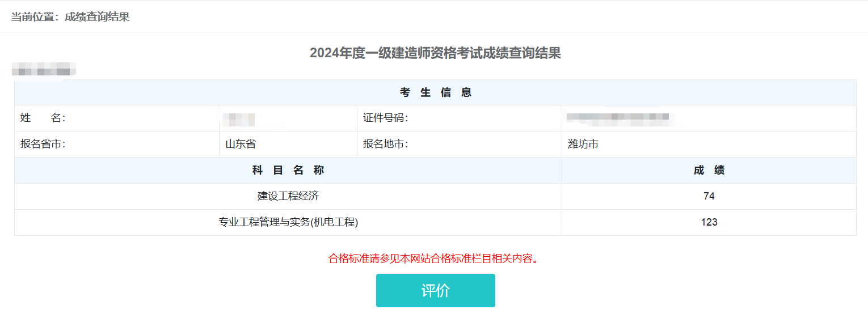
Task: Click the teal 评价 button
Action: pos(435,290)
